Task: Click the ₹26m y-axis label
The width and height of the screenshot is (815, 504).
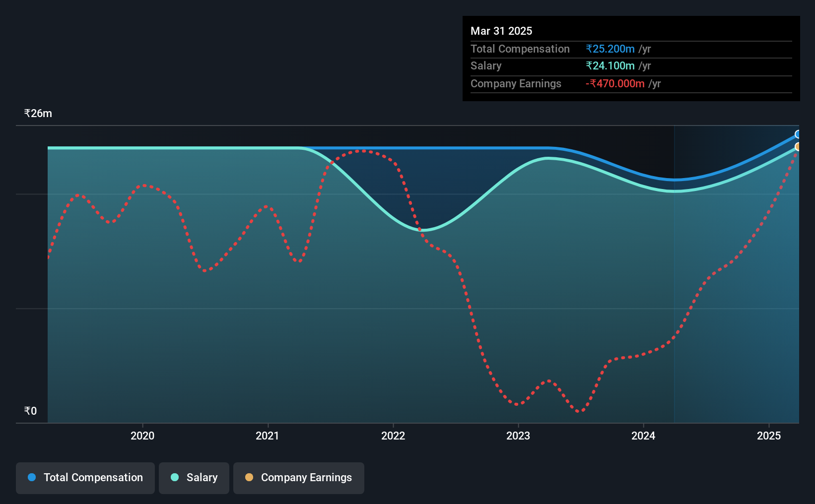Action: pos(38,113)
